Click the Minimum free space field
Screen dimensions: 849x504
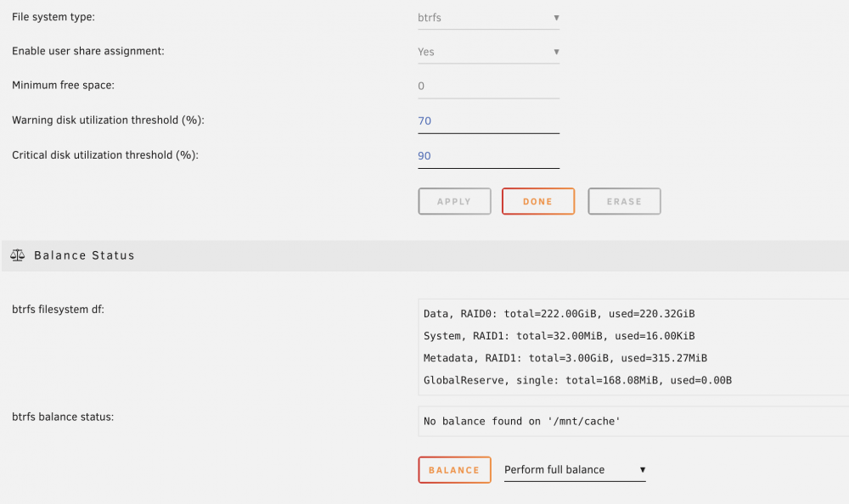[x=488, y=86]
